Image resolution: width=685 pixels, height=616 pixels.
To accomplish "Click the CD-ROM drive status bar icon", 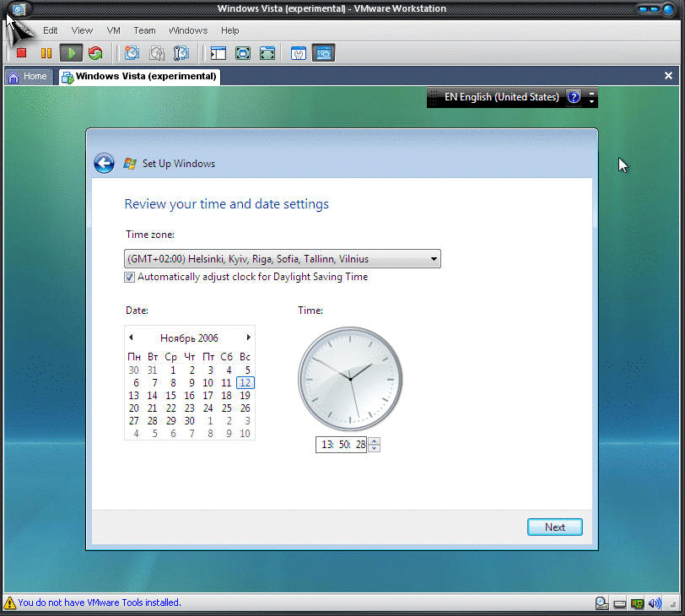I will (x=602, y=603).
